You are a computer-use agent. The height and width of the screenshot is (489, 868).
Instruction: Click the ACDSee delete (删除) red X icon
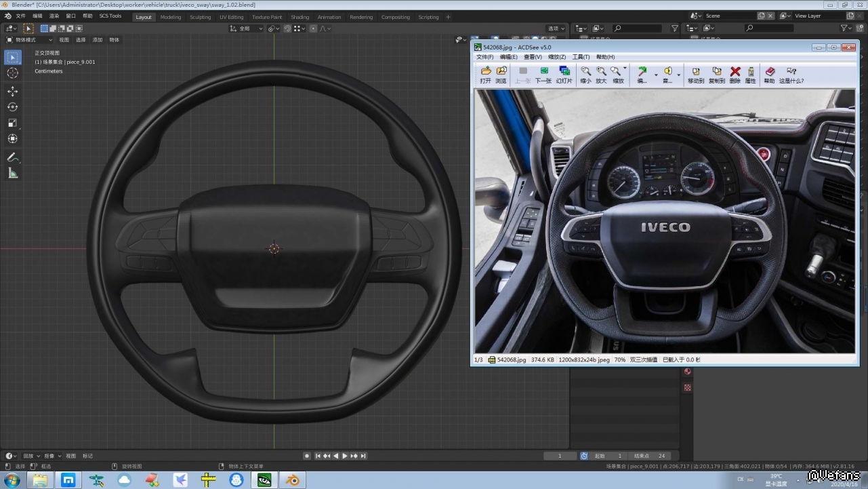(735, 72)
